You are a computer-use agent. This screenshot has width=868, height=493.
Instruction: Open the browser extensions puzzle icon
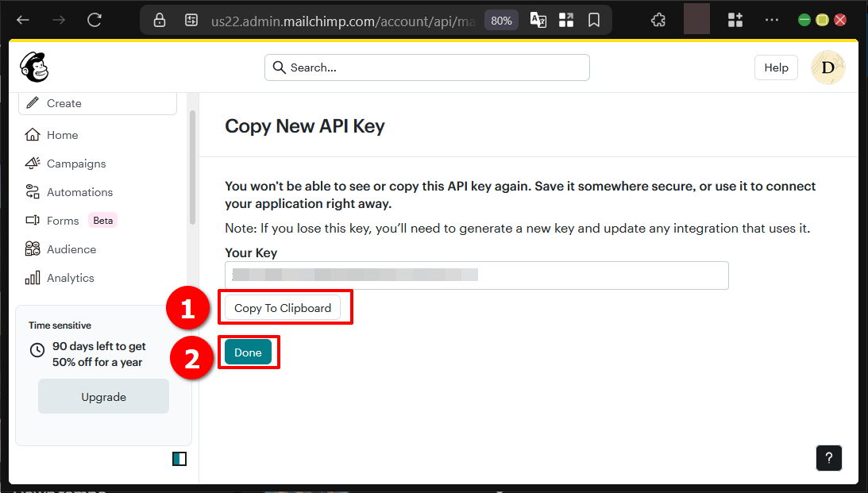point(658,19)
